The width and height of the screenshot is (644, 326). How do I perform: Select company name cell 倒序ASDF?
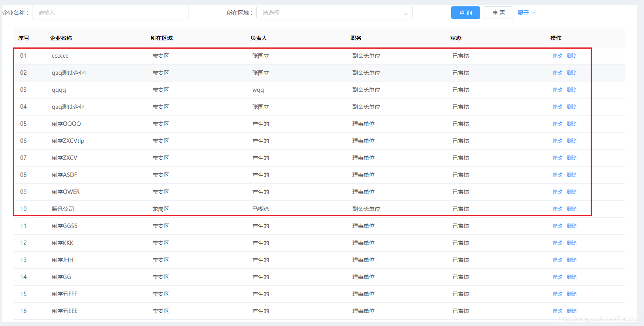tap(64, 175)
